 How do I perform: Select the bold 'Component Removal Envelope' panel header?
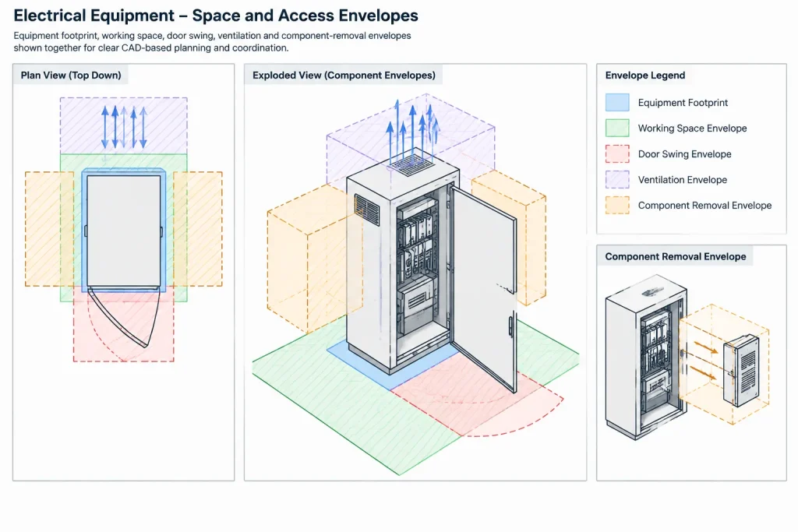coord(676,256)
